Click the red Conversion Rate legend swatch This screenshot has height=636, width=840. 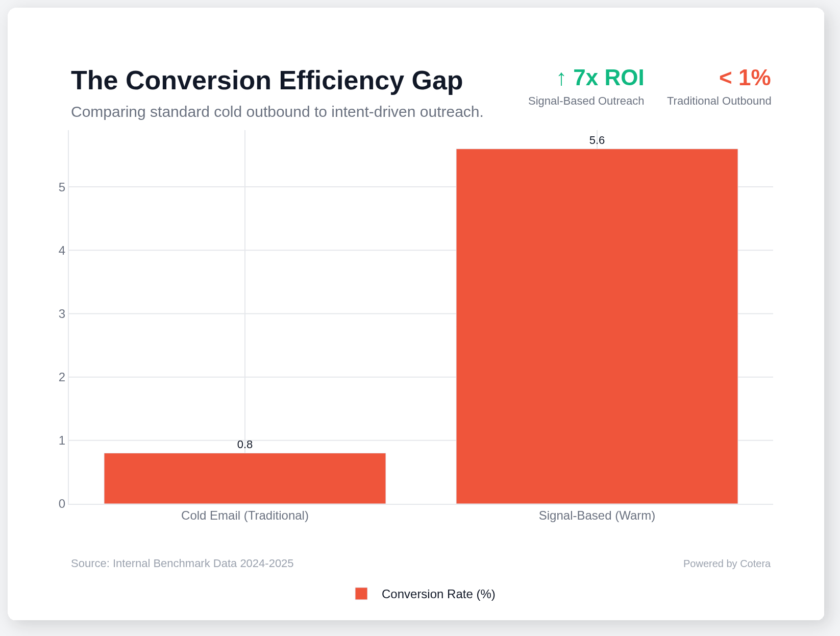361,594
